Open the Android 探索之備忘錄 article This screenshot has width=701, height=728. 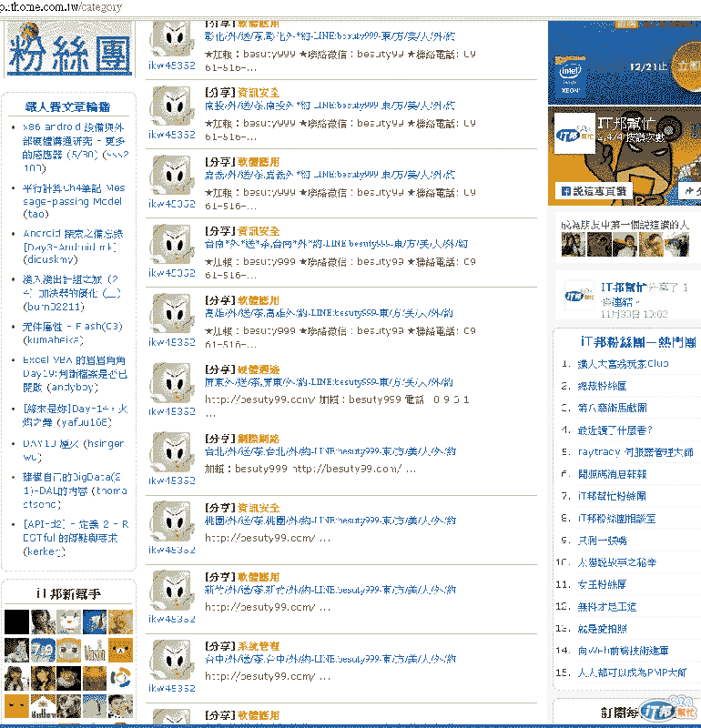tap(73, 247)
